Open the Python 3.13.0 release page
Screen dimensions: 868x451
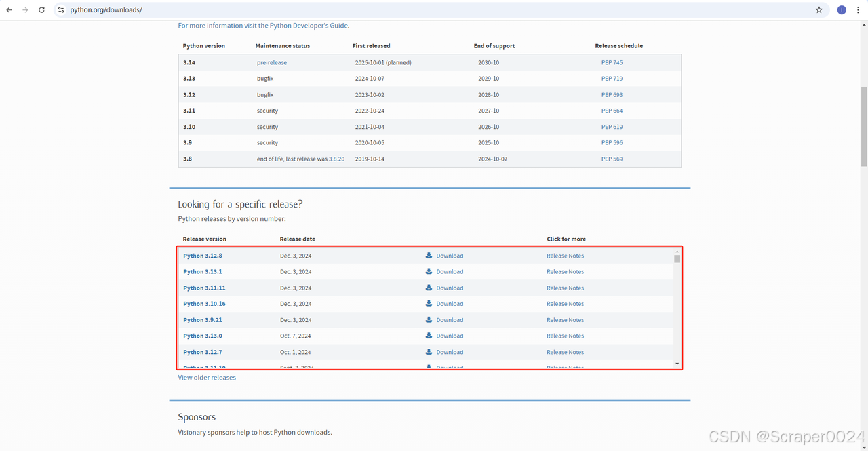(x=203, y=336)
